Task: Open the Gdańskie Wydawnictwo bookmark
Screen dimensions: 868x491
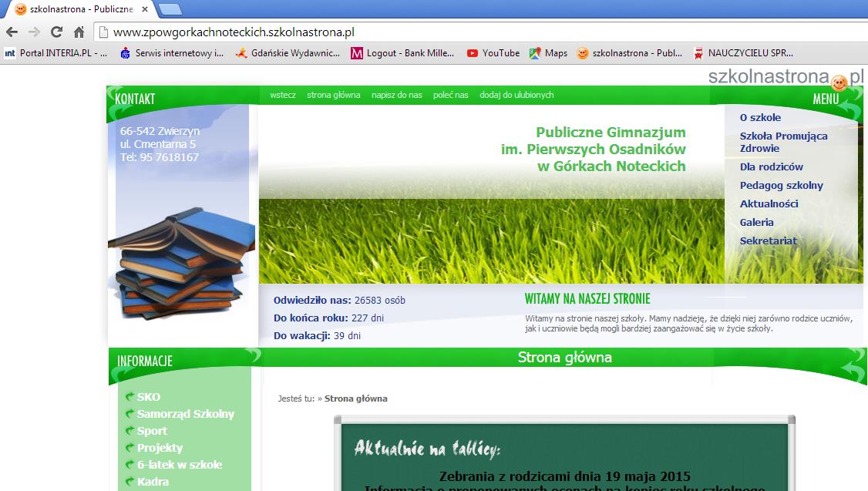Action: [x=288, y=53]
